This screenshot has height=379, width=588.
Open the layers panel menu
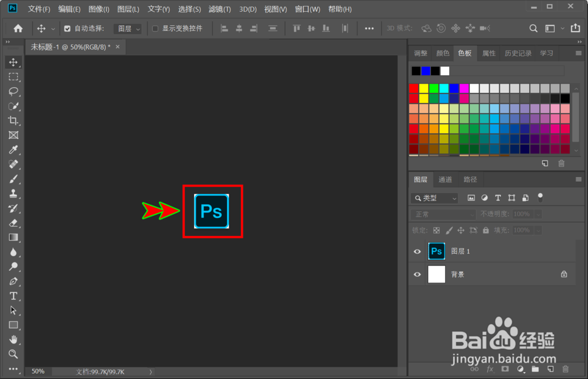578,179
